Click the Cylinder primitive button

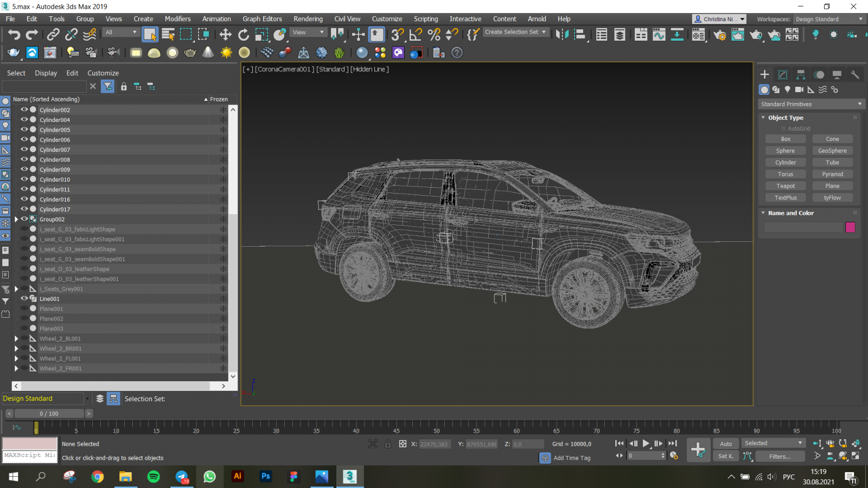785,163
